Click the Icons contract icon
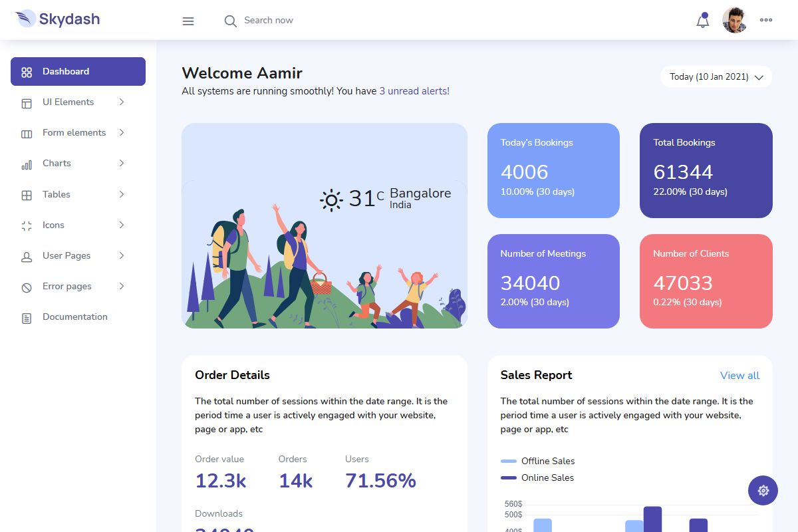 click(x=27, y=225)
